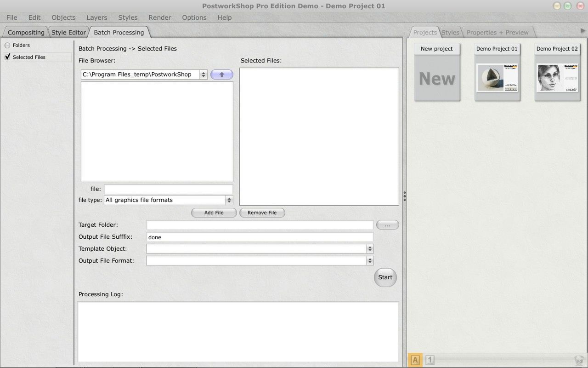588x368 pixels.
Task: Click the Target Folder input field
Action: pos(260,225)
